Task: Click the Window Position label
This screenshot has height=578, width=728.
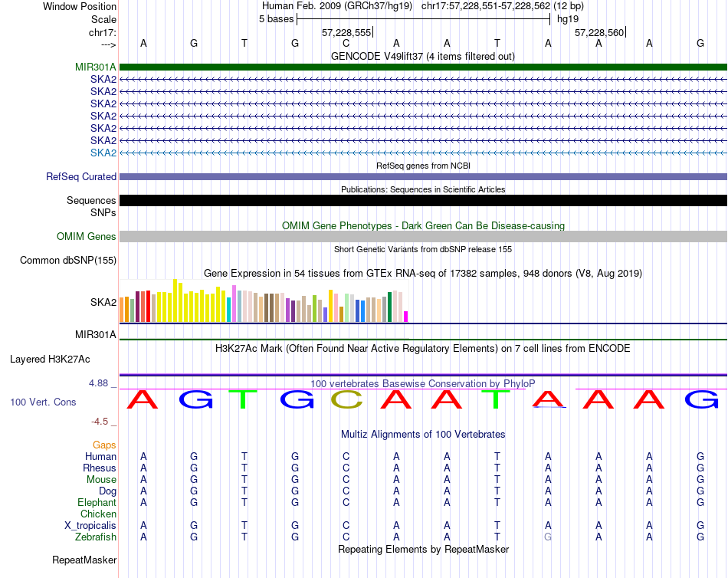Action: tap(80, 6)
